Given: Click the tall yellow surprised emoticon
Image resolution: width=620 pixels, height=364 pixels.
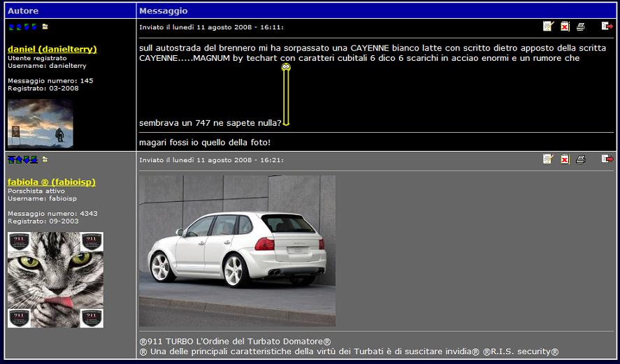Looking at the screenshot, I should point(286,94).
